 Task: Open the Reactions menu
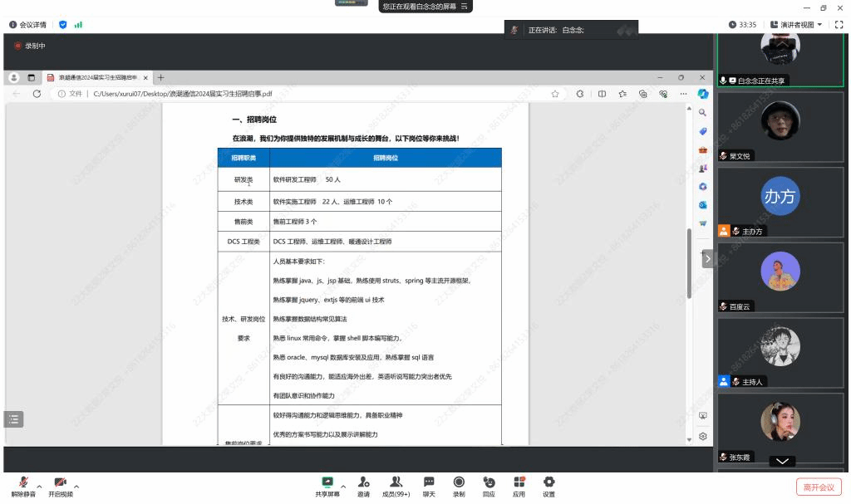[x=489, y=487]
